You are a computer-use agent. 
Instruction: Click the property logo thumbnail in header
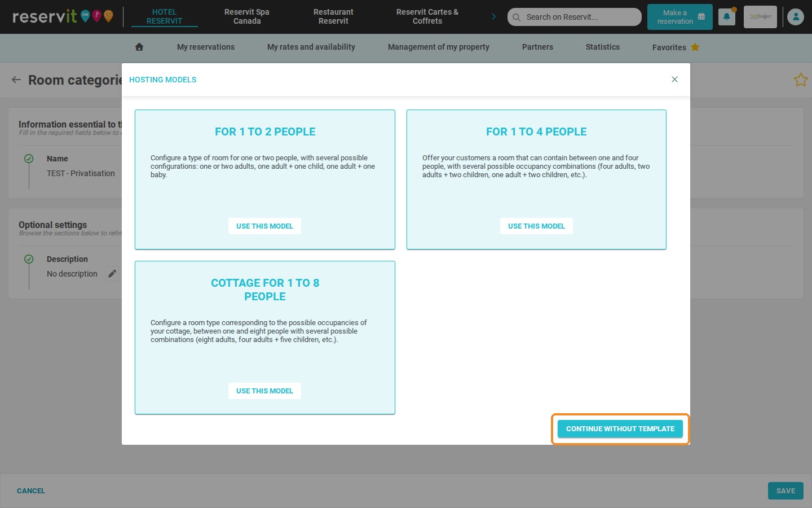pos(760,17)
